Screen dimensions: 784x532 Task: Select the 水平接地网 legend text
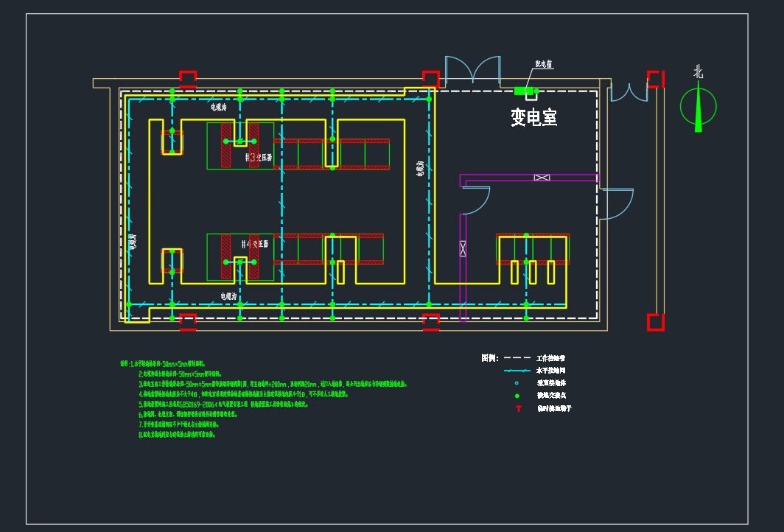551,371
